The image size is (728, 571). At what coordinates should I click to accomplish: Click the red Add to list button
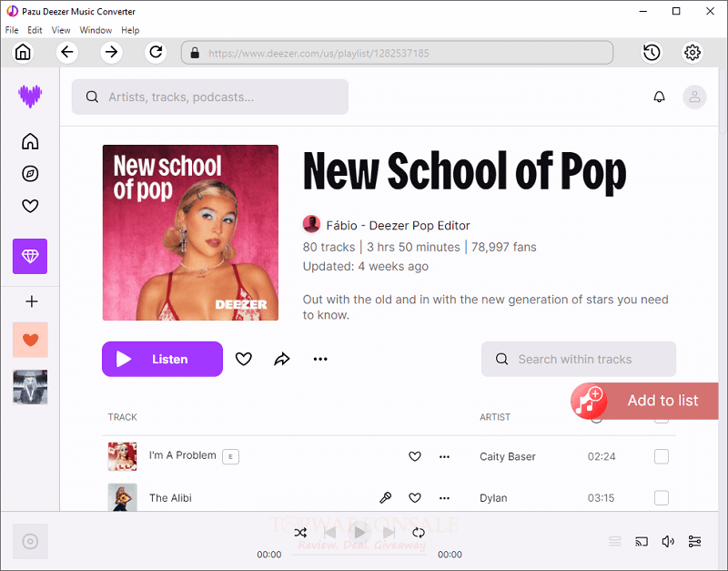644,401
